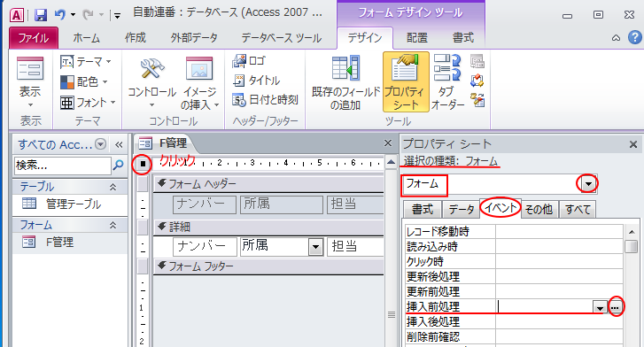Select the デザイン ribbon tab
This screenshot has height=347, width=644.
click(x=365, y=38)
